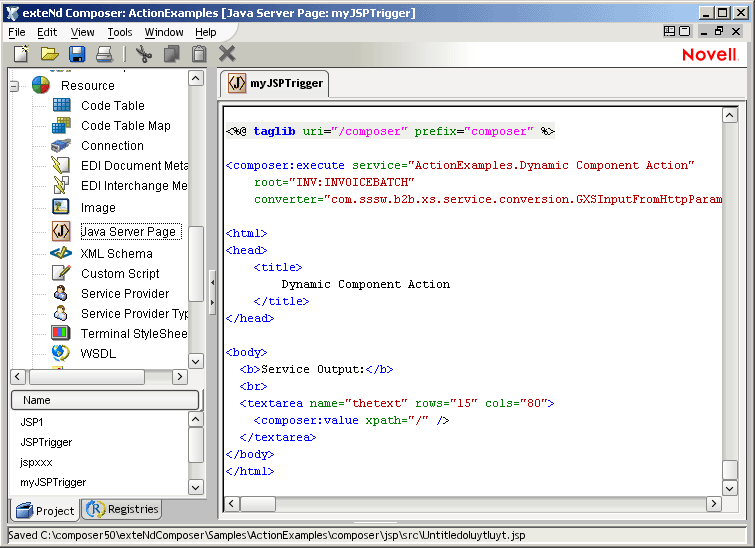Select Java Server Page in tree
Image resolution: width=755 pixels, height=548 pixels.
(128, 232)
